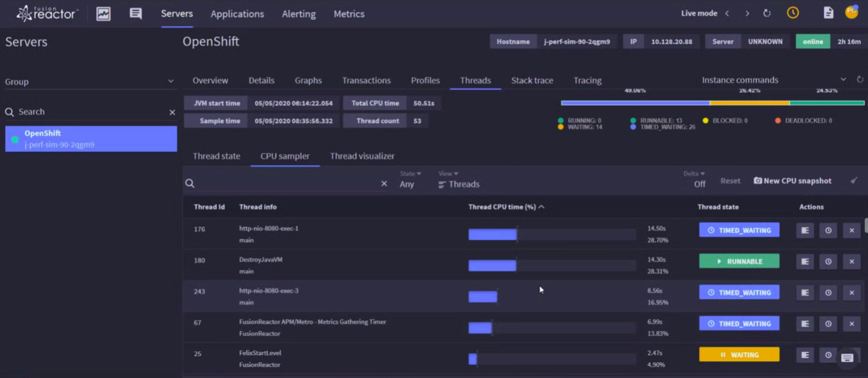Click the green online status badge
Screen dimensions: 868x378
[x=812, y=42]
